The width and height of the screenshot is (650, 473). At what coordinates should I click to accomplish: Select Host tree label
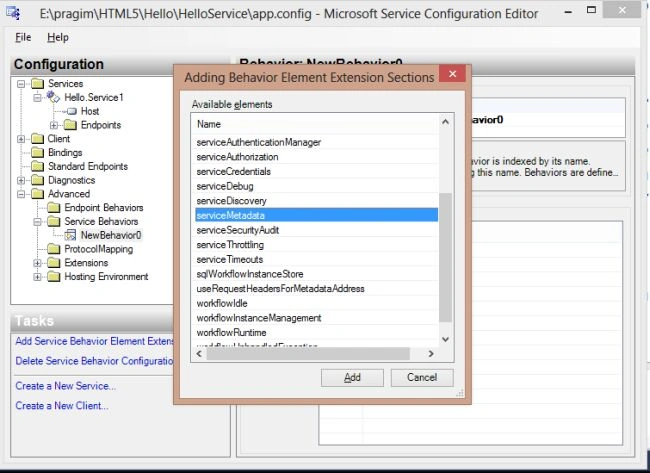coord(90,111)
